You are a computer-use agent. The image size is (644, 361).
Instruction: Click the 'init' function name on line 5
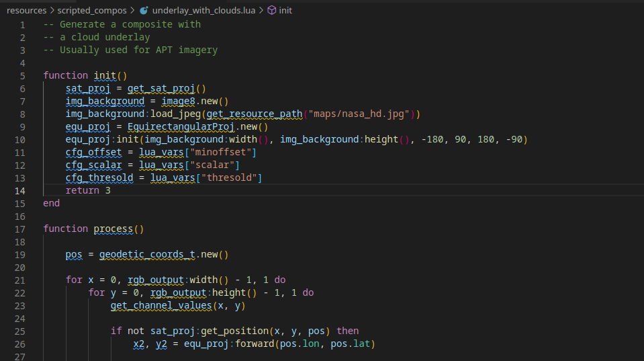(105, 76)
